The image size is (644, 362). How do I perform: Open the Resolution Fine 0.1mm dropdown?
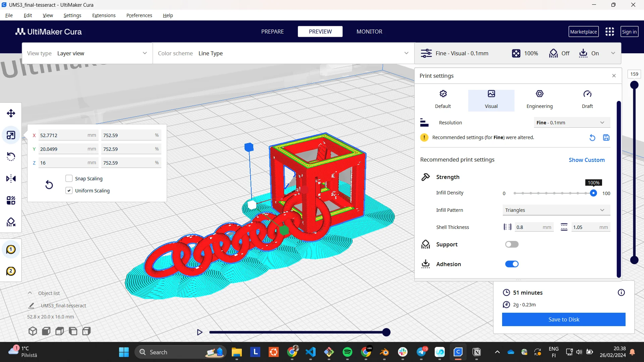click(572, 123)
